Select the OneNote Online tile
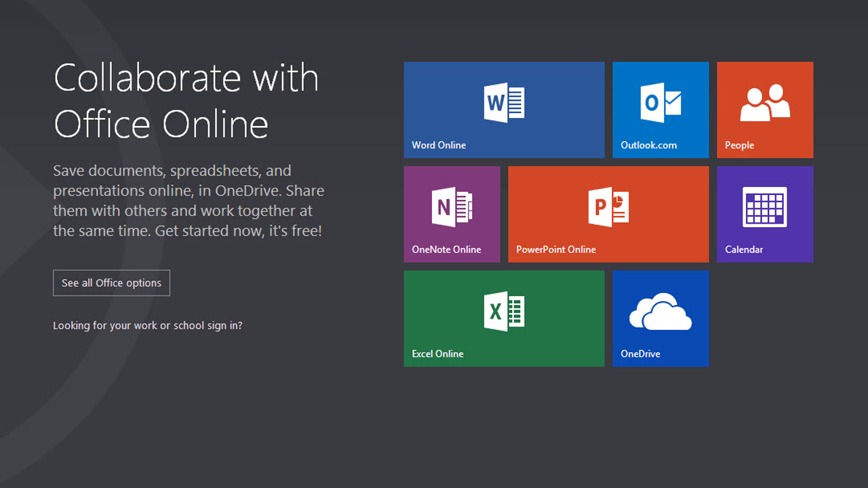The height and width of the screenshot is (488, 868). [452, 214]
